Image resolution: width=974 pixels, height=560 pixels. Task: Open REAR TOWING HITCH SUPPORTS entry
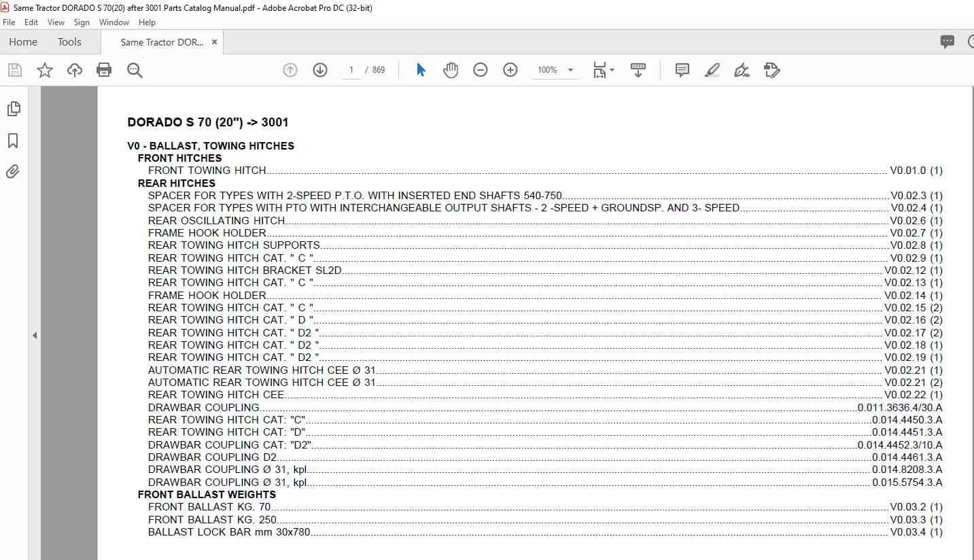(234, 245)
